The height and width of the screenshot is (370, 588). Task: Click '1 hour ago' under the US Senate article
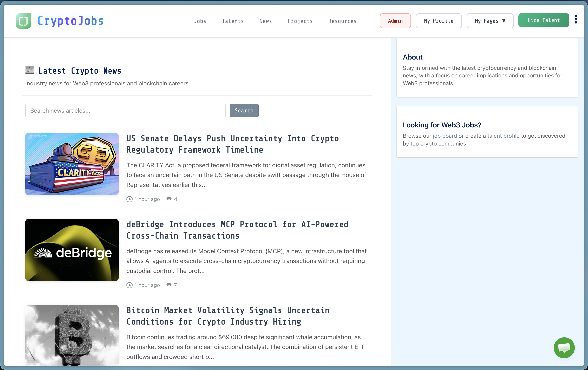pyautogui.click(x=147, y=199)
